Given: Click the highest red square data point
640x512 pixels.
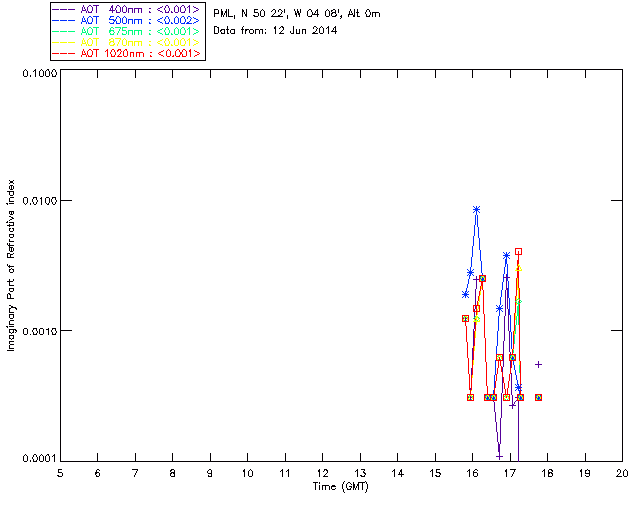Looking at the screenshot, I should 518,252.
